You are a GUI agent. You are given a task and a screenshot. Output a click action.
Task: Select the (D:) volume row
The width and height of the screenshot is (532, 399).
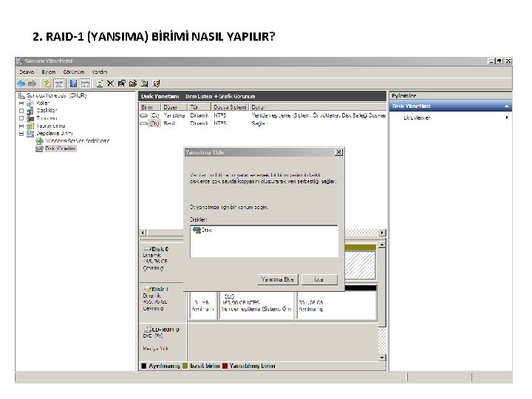pos(262,123)
